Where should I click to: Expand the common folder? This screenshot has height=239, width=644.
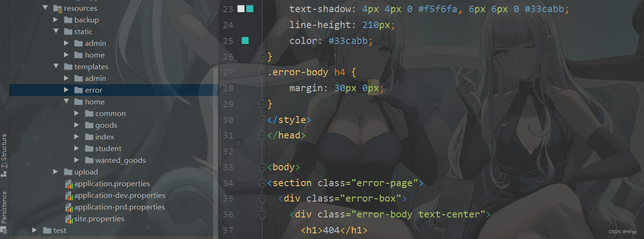point(77,113)
